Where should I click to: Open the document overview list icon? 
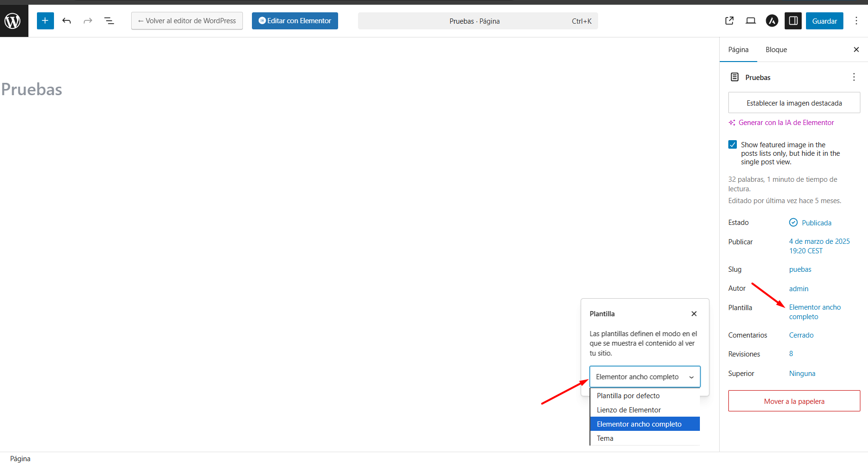[109, 21]
